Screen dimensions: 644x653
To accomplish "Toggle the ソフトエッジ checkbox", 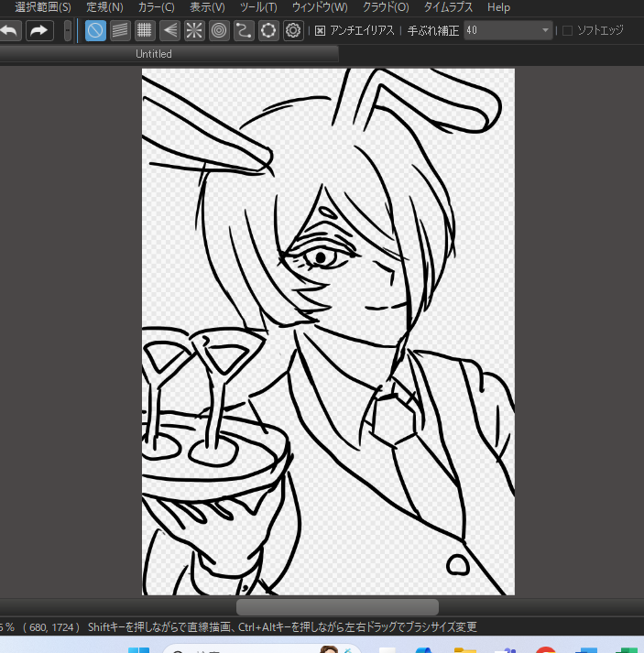I will pos(567,30).
